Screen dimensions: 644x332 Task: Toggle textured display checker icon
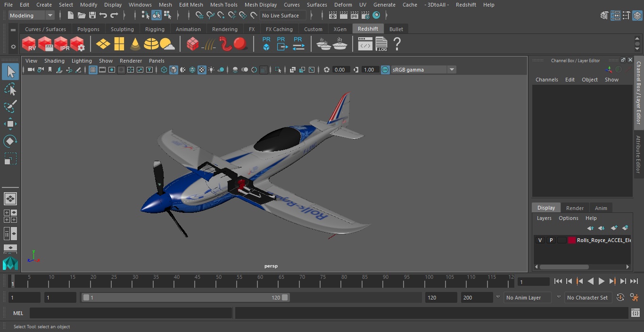pyautogui.click(x=202, y=70)
